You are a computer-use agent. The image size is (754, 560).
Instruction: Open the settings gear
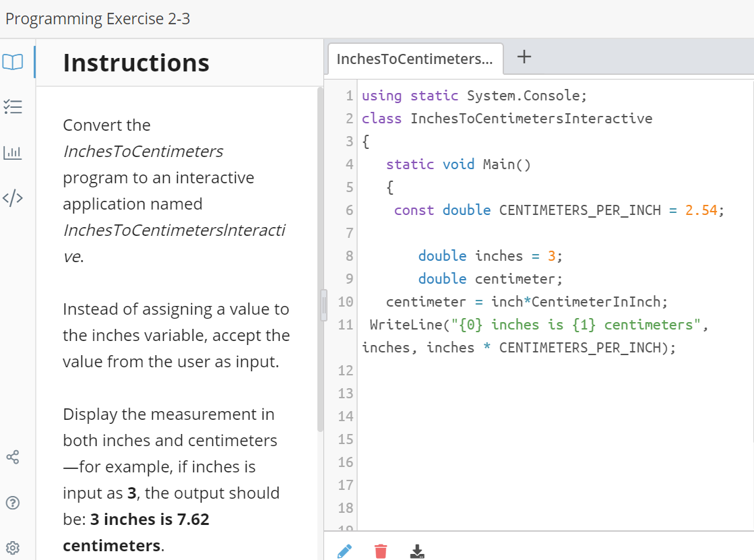coord(13,547)
